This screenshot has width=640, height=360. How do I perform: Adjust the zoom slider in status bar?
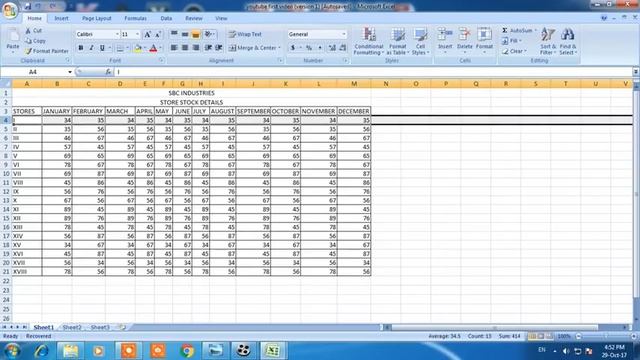click(x=606, y=336)
